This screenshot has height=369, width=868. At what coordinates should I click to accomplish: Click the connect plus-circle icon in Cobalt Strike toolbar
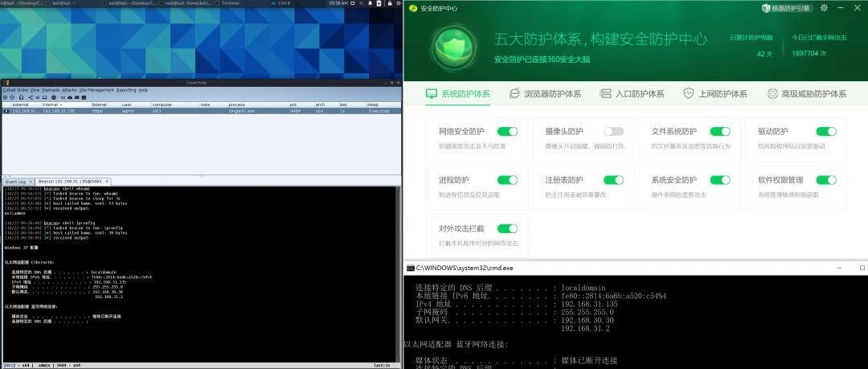pos(5,97)
